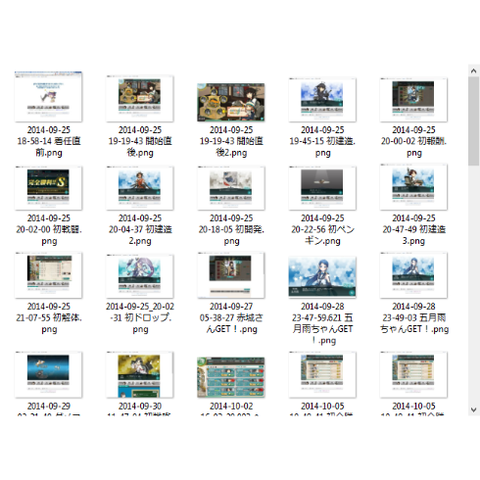Select thumbnail of 20-18-05 初開発.png

point(231,188)
